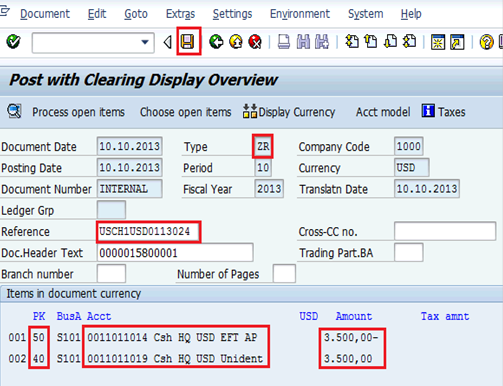Click Acct model button
The width and height of the screenshot is (503, 386).
[x=383, y=112]
